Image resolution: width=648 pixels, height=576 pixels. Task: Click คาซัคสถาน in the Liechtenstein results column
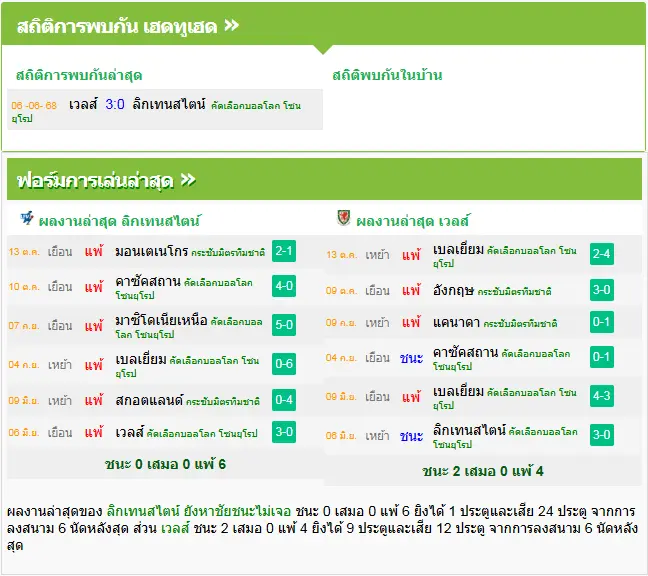pos(148,282)
